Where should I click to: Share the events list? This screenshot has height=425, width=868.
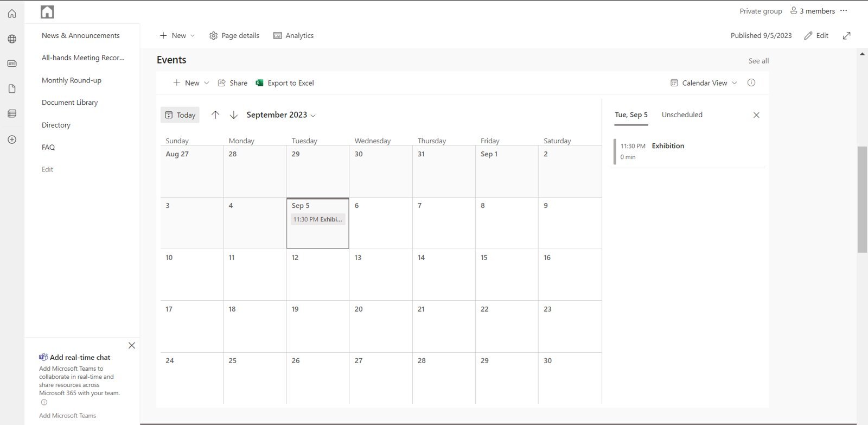tap(233, 83)
